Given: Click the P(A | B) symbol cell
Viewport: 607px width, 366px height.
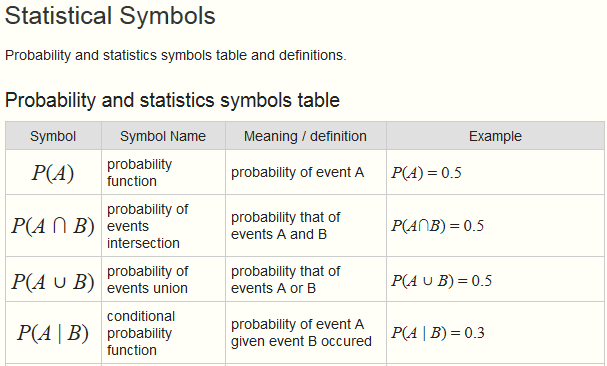Looking at the screenshot, I should pos(53,333).
